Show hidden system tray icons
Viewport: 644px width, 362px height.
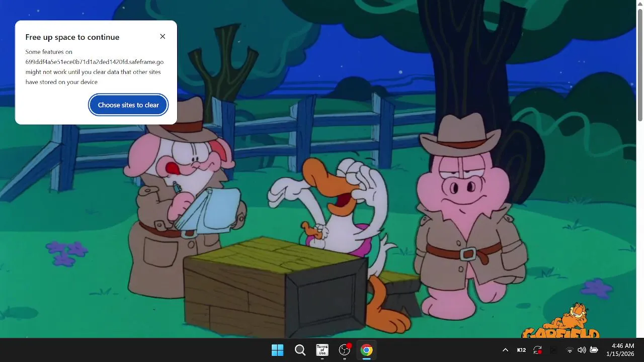click(505, 350)
